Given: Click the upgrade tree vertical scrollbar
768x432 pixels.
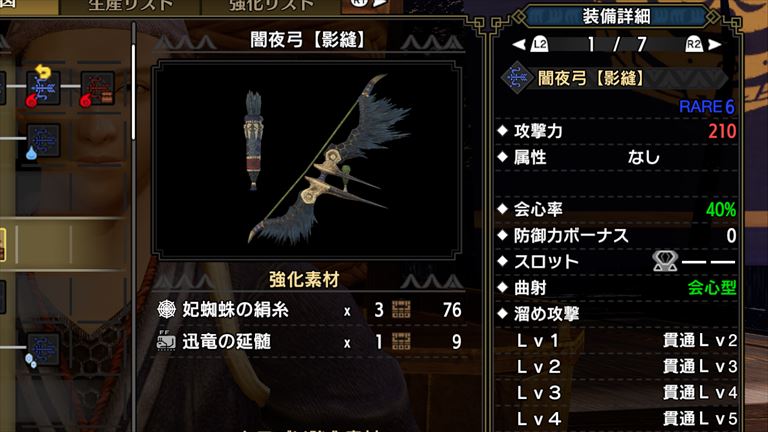Looking at the screenshot, I should coord(133,93).
